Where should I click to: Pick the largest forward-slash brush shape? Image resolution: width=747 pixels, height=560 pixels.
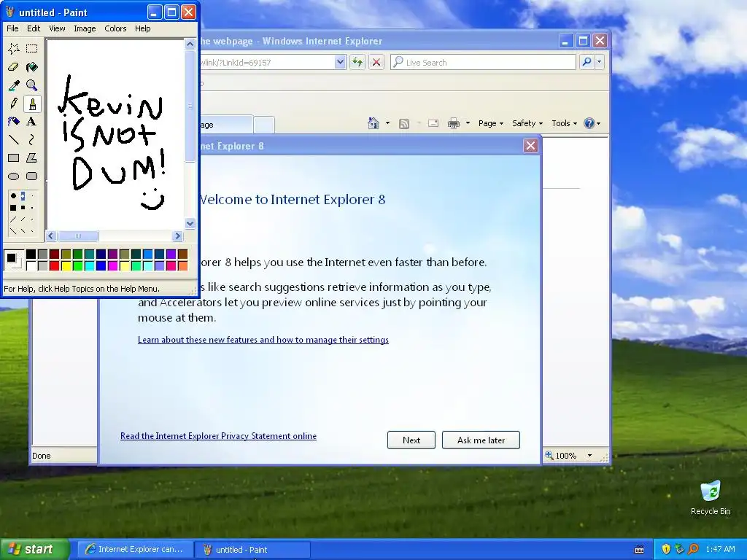coord(13,219)
